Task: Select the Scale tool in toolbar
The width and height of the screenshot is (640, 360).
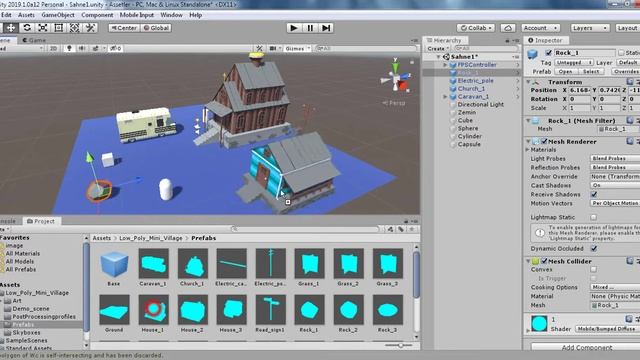Action: point(43,28)
